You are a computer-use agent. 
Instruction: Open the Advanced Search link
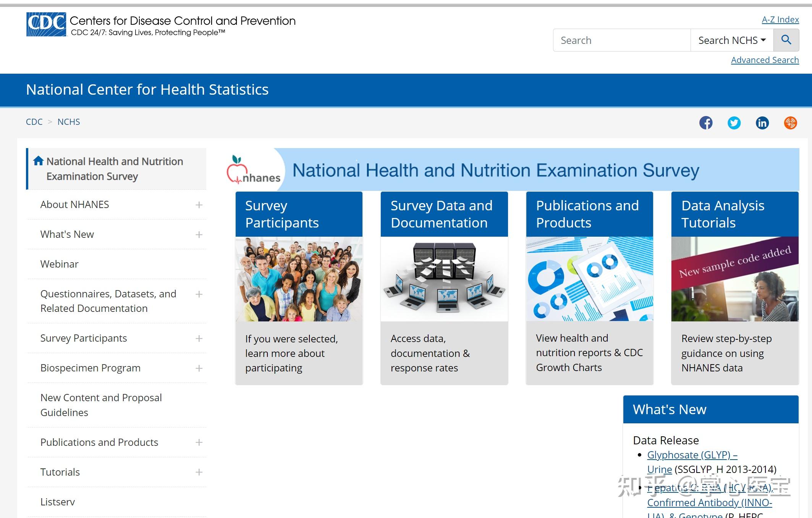point(765,60)
